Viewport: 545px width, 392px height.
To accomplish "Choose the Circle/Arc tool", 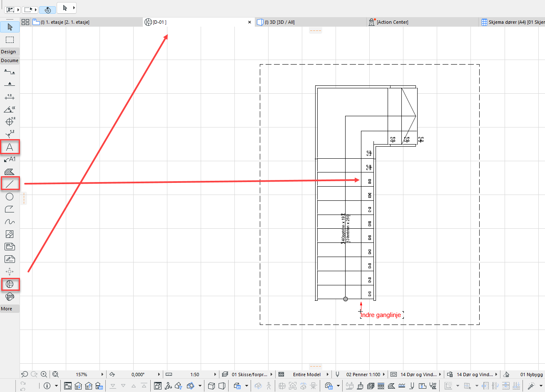I will (x=10, y=197).
